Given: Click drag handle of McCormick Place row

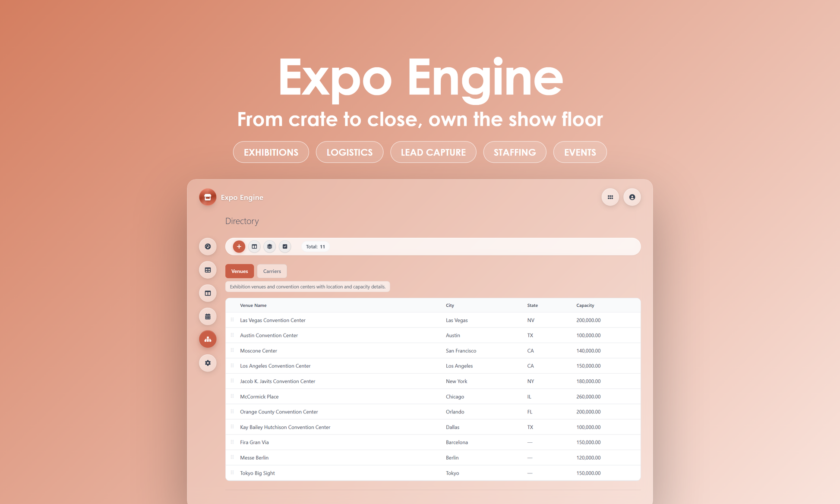Looking at the screenshot, I should point(232,396).
